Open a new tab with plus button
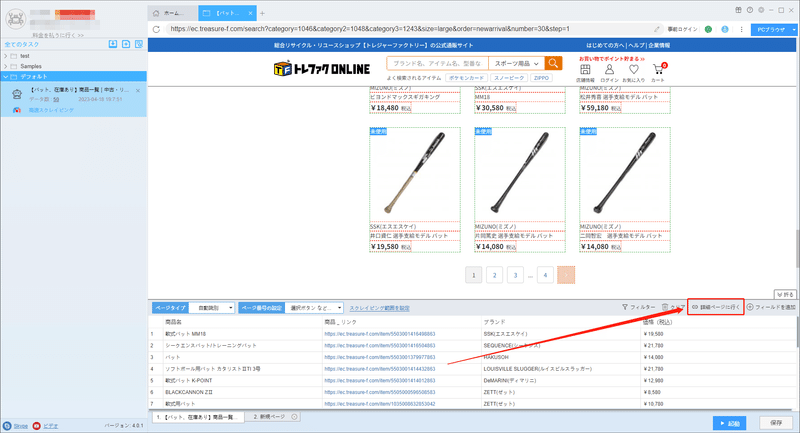The height and width of the screenshot is (433, 800). tap(262, 13)
